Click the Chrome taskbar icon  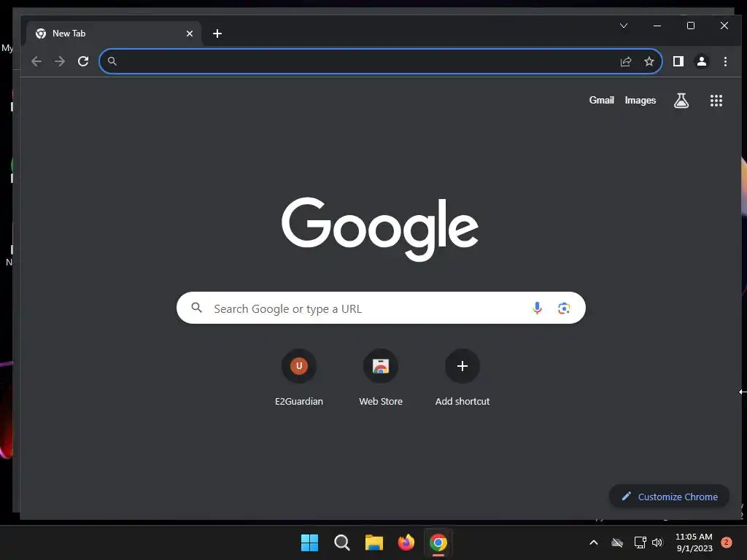tap(438, 542)
